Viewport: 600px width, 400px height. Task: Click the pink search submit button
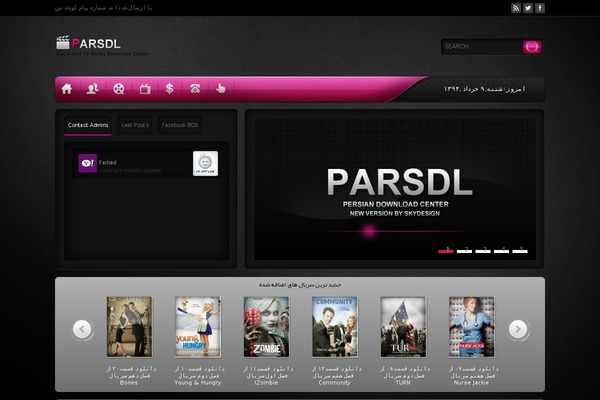[x=532, y=47]
